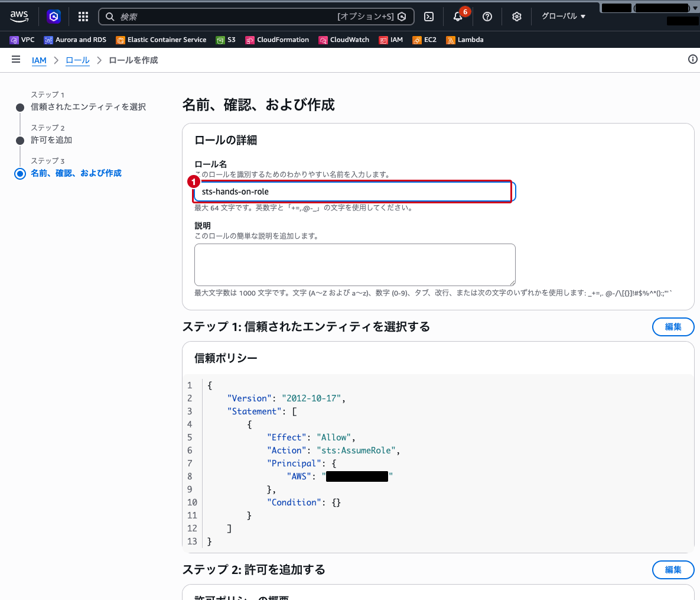Open the IAM favorites bar shortcut
The height and width of the screenshot is (600, 700).
pyautogui.click(x=390, y=40)
